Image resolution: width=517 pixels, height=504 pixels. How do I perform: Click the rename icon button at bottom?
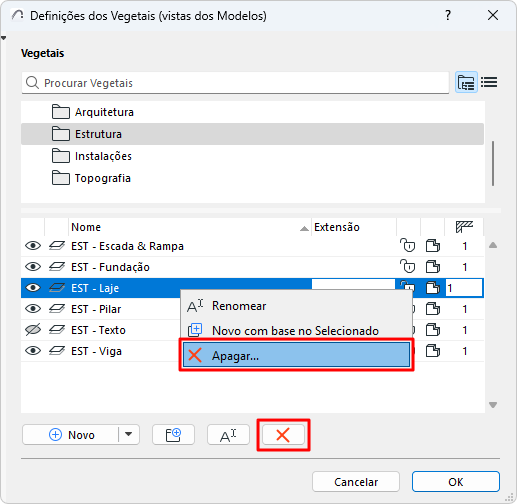click(228, 435)
